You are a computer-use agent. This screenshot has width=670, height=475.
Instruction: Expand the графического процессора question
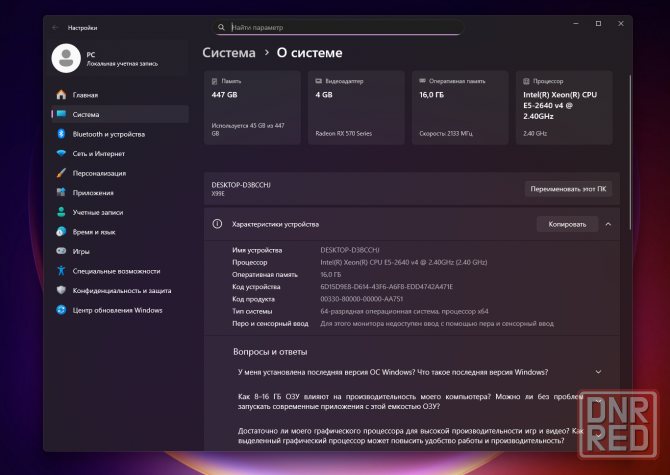point(598,435)
